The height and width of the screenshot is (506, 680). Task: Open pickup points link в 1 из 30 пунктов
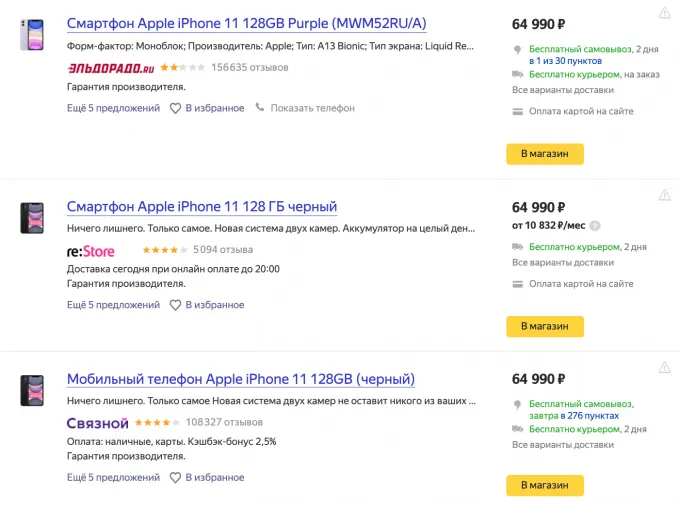[567, 61]
